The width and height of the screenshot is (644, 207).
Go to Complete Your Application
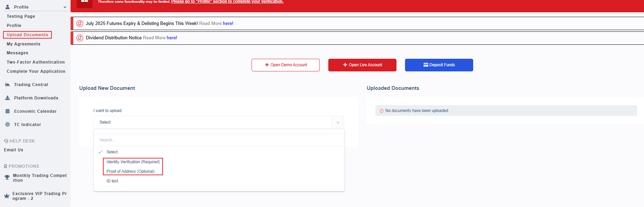[36, 71]
